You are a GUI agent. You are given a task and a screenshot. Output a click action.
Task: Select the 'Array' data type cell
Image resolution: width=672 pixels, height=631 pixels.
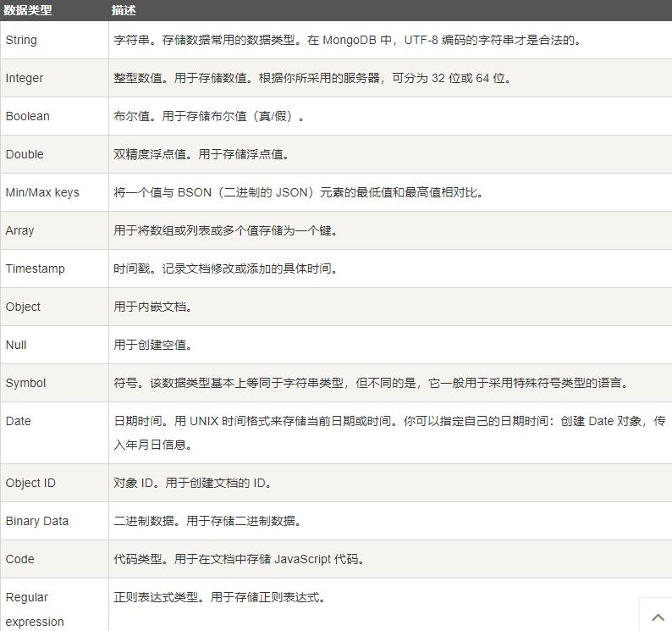(x=54, y=230)
